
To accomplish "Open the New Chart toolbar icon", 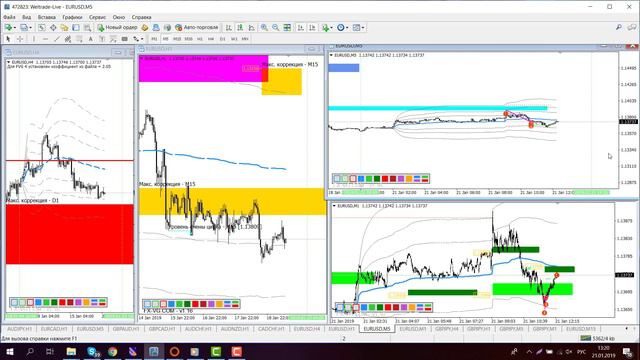I will (x=8, y=28).
